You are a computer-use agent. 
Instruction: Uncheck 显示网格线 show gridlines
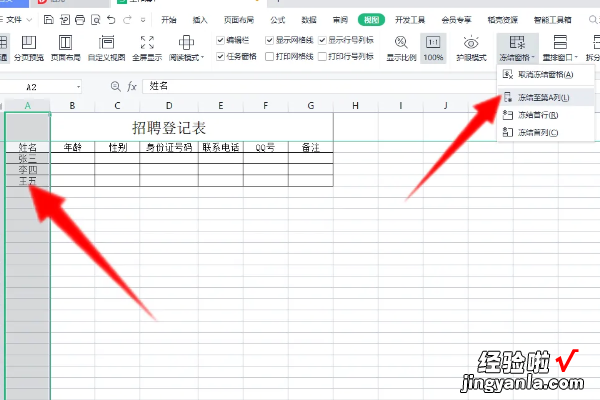pyautogui.click(x=269, y=40)
